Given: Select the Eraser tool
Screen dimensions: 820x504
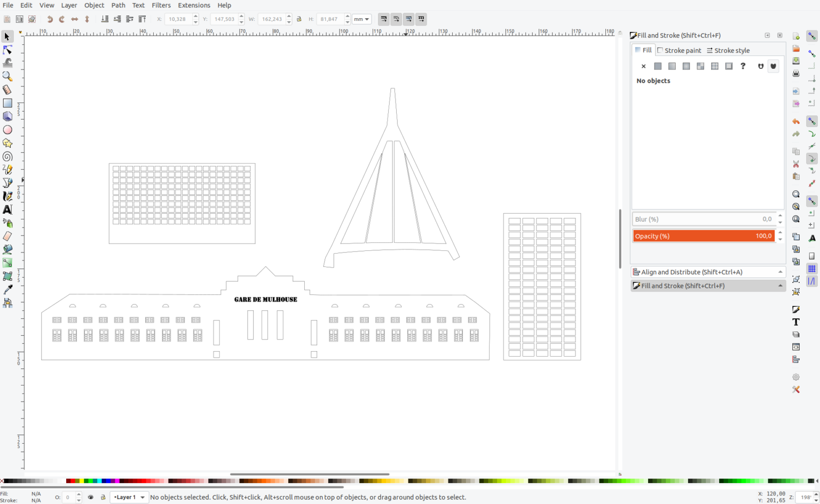Looking at the screenshot, I should click(7, 237).
